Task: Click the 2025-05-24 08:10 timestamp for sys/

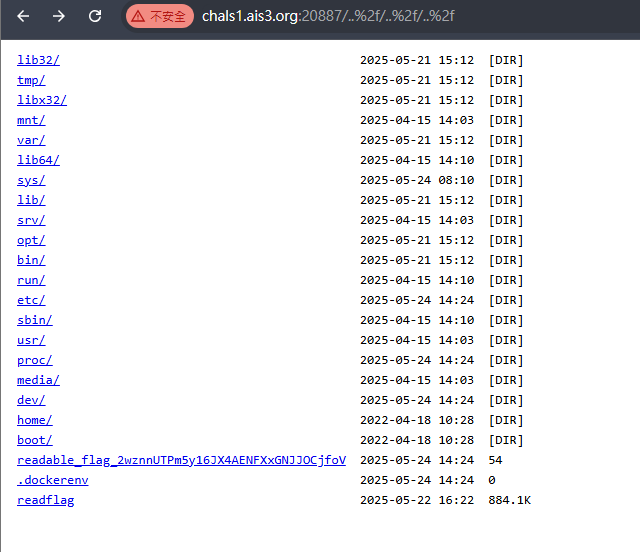Action: coord(417,180)
